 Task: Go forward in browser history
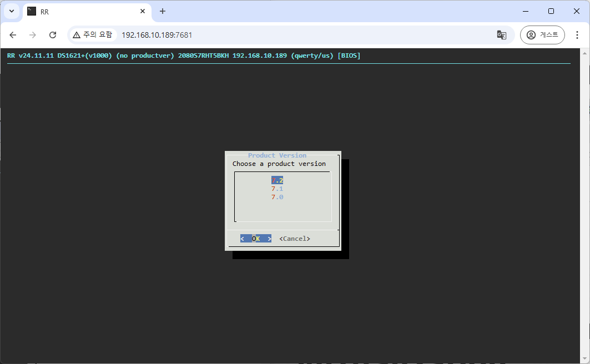click(x=33, y=35)
